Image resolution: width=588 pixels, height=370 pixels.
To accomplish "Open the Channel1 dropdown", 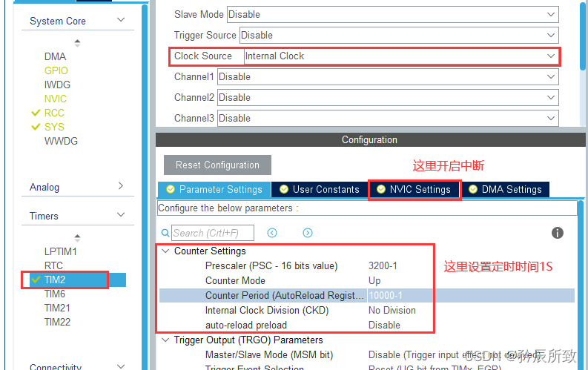I will pyautogui.click(x=388, y=77).
